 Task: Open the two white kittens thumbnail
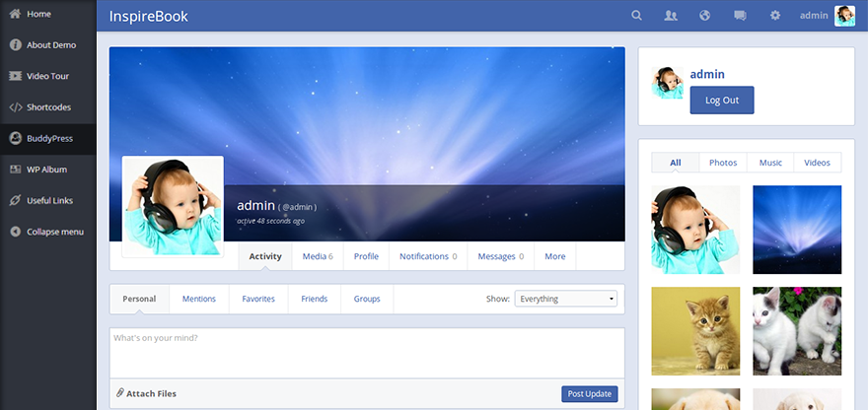(797, 331)
